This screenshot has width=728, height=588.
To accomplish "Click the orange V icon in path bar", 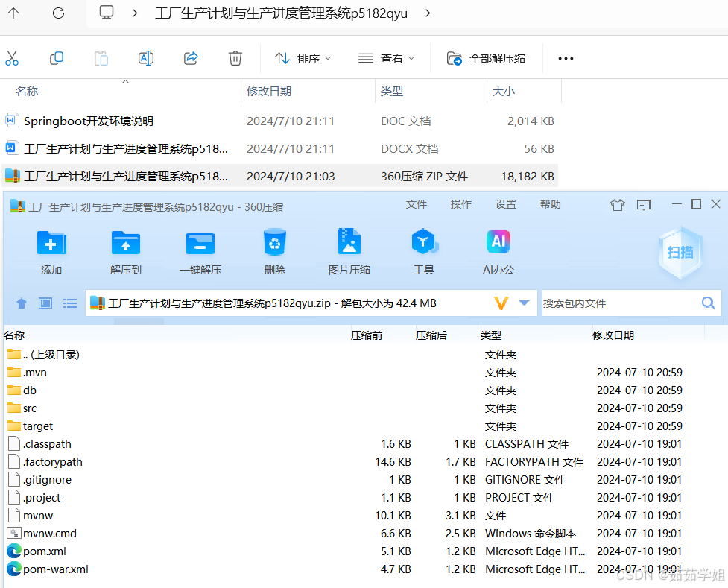I will coord(501,303).
